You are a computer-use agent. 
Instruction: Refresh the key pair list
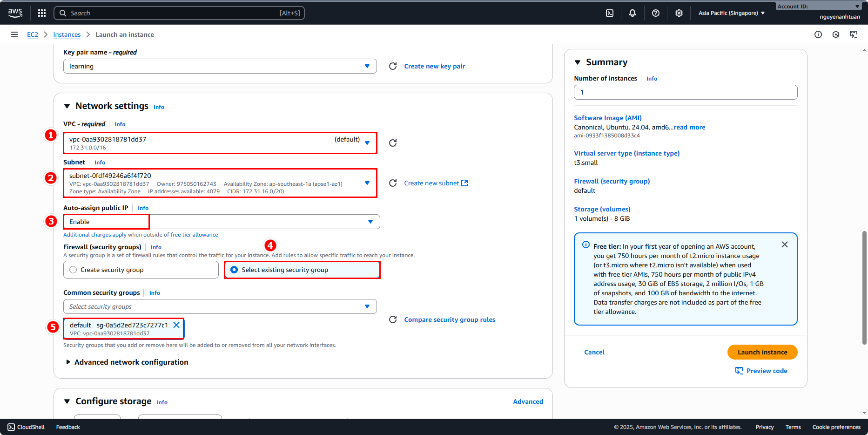pos(393,66)
